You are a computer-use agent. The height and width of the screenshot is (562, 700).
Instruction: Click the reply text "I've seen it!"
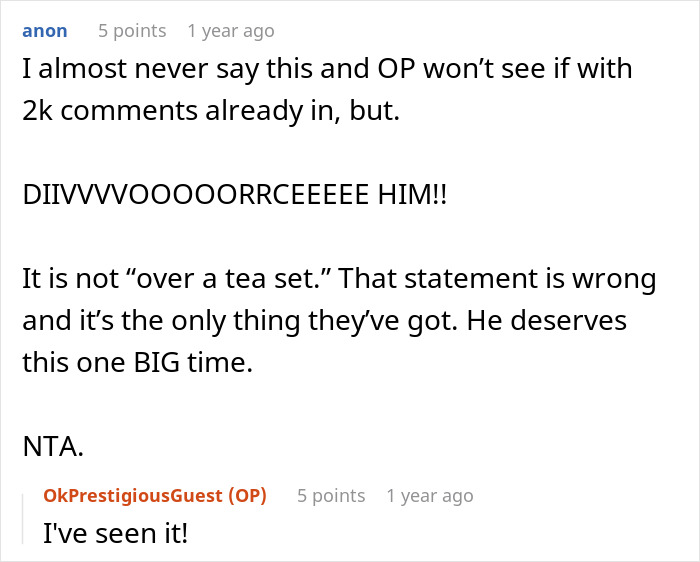pos(115,534)
